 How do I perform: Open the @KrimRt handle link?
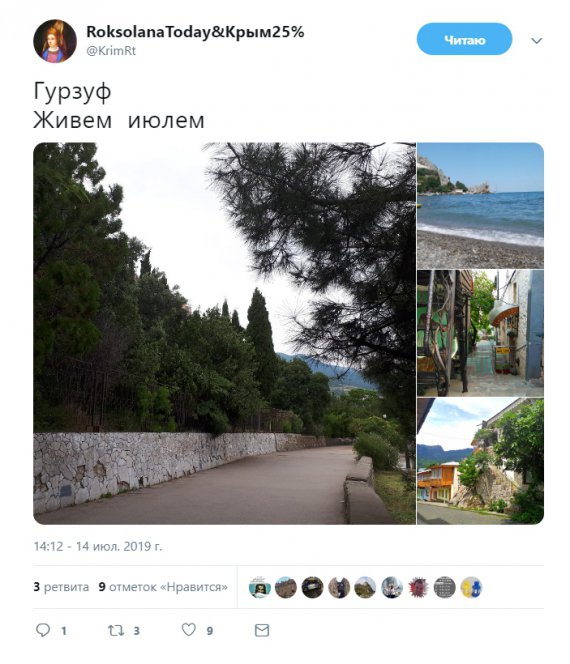[111, 51]
